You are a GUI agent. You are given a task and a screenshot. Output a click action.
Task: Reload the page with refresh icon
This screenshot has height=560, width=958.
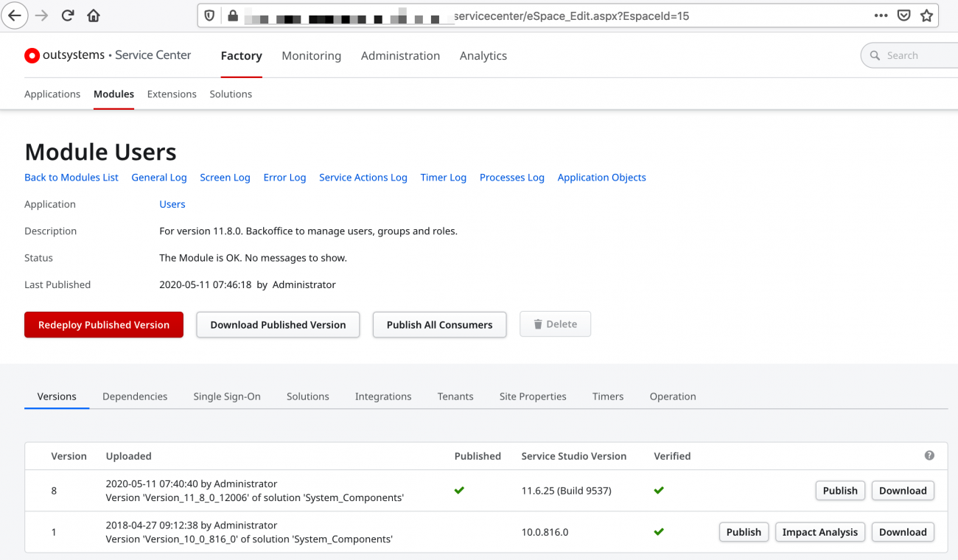68,15
